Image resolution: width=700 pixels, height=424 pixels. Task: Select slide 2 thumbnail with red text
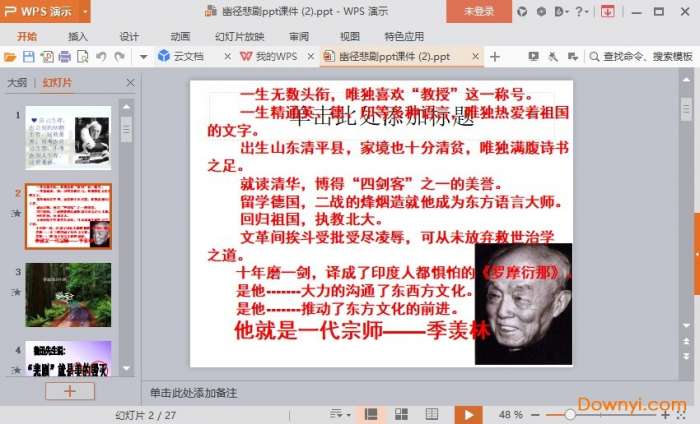[68, 216]
